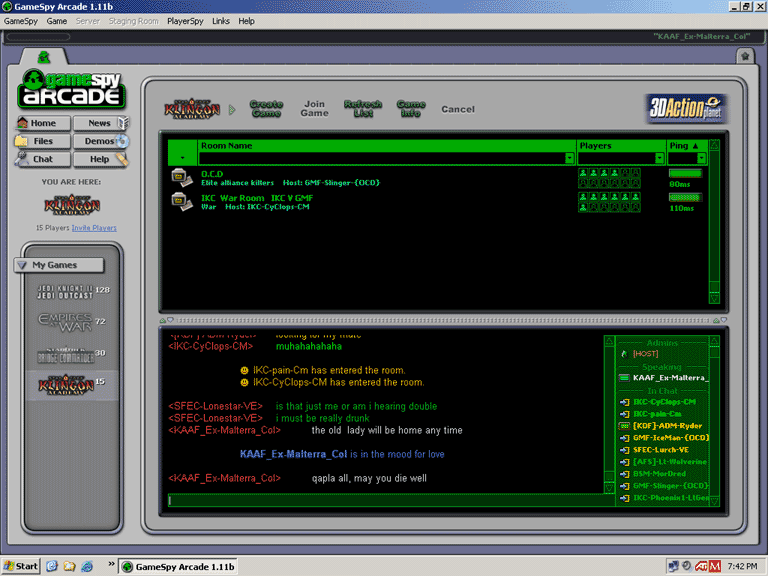Viewport: 768px width, 576px height.
Task: Click Join Game
Action: tap(314, 109)
